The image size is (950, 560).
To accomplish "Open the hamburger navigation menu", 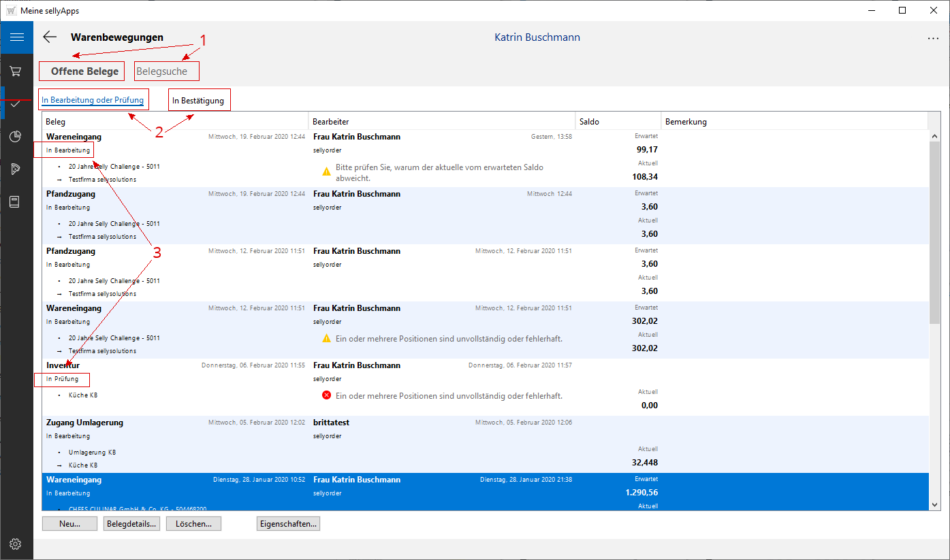I will tap(16, 37).
